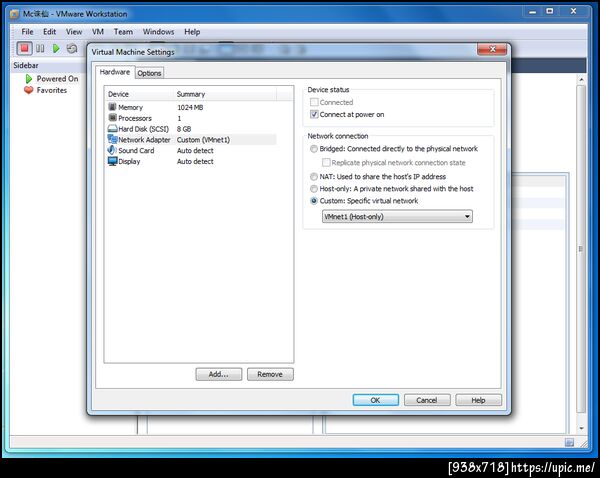The width and height of the screenshot is (600, 478).
Task: Click the Favorites sidebar label
Action: coord(52,90)
